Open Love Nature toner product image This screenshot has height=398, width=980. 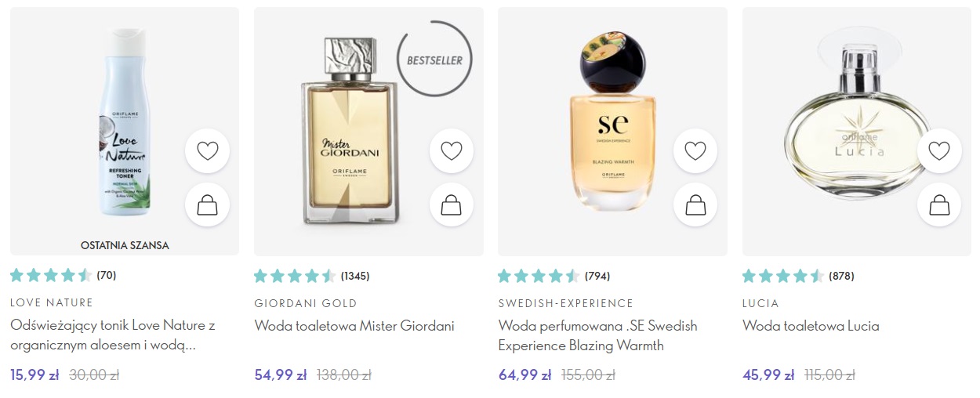click(124, 123)
